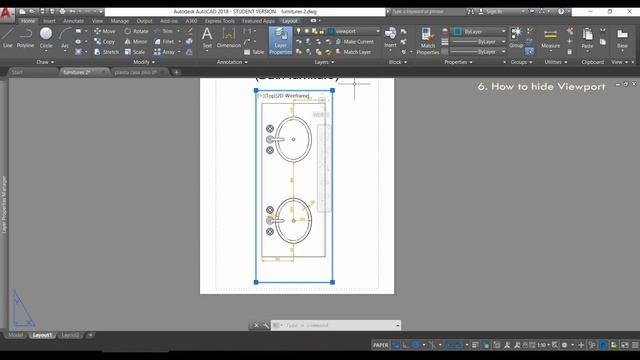Open viewport scale 1:10 dropdown
This screenshot has height=360, width=640.
[543, 345]
